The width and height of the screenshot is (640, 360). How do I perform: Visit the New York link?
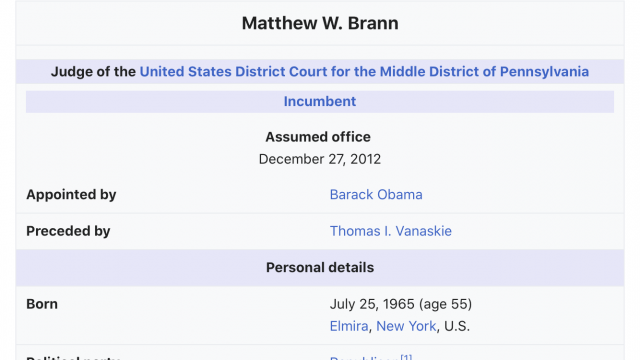(406, 326)
